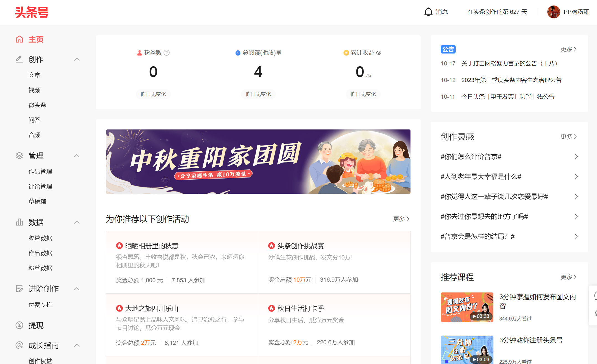Click the PP鸡汤哥 username
This screenshot has width=597, height=364.
point(576,12)
